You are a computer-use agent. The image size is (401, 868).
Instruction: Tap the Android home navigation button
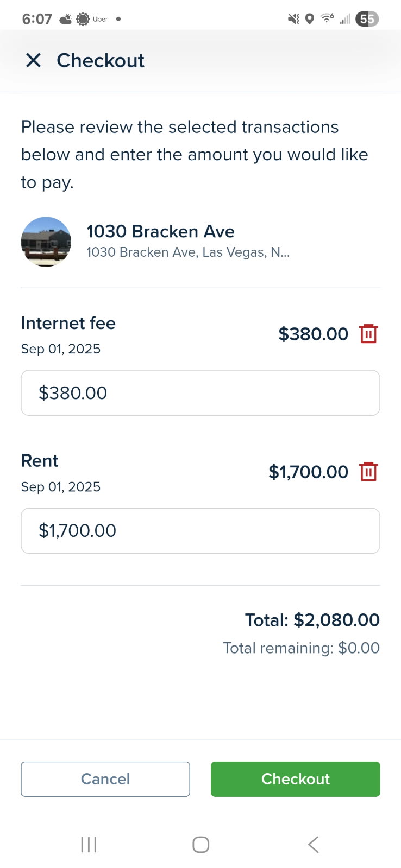(200, 845)
